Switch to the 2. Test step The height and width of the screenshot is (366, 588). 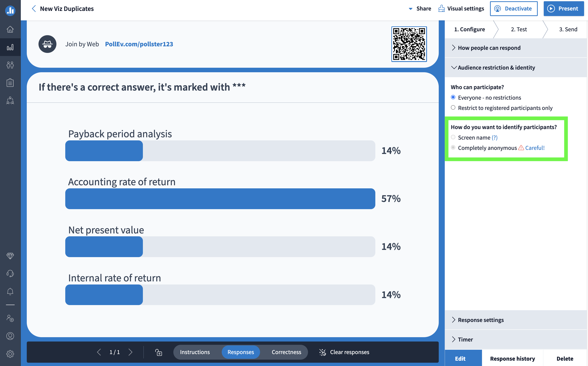[x=519, y=29]
